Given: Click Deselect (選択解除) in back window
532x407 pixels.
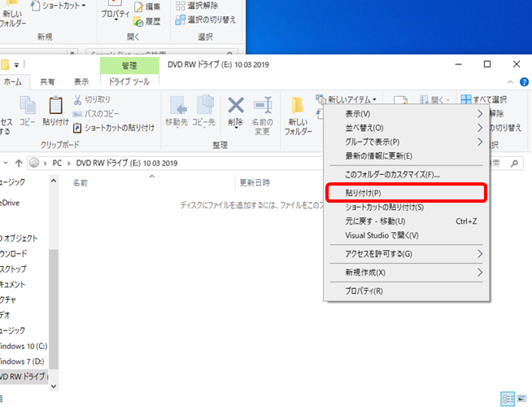Looking at the screenshot, I should point(197,6).
